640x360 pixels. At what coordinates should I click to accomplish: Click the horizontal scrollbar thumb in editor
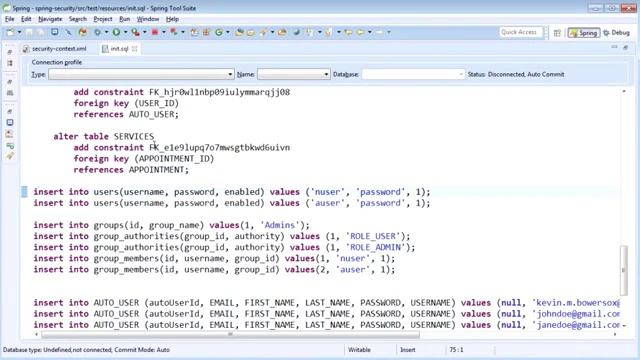[231, 335]
